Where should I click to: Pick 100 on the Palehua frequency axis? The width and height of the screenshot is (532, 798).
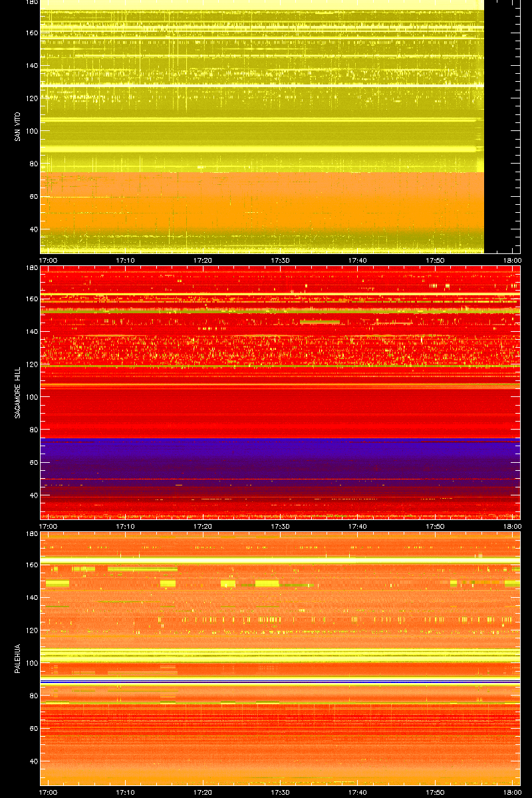tap(31, 663)
